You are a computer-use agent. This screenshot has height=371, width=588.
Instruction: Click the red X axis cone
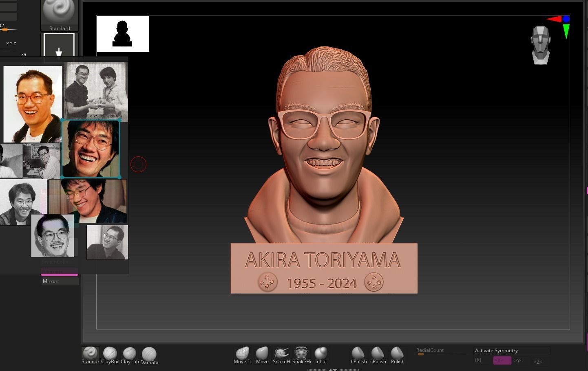[x=554, y=19]
